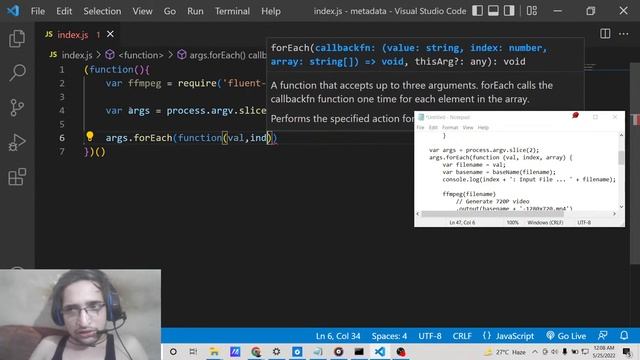Change encoding via UTF-8 in VS Code status bar

coord(430,336)
